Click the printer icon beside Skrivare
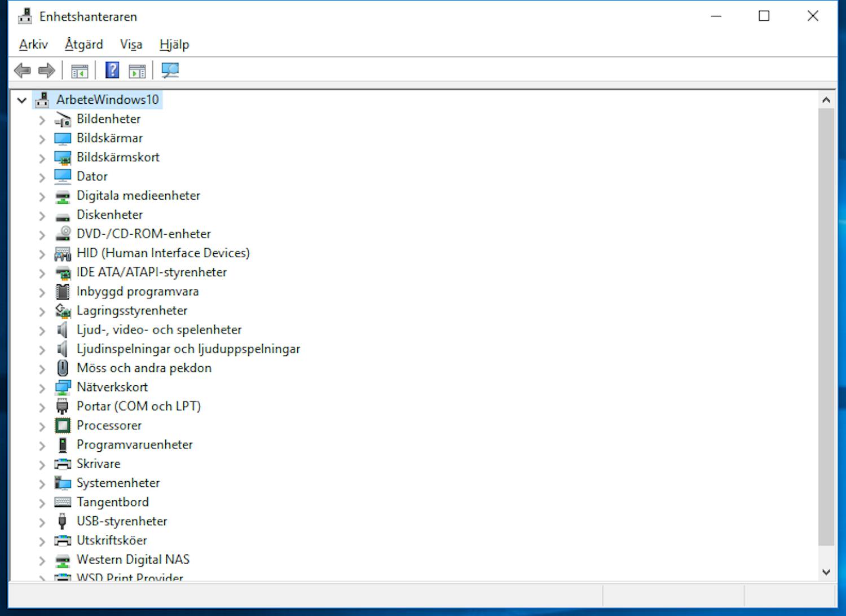This screenshot has width=846, height=616. coord(62,464)
